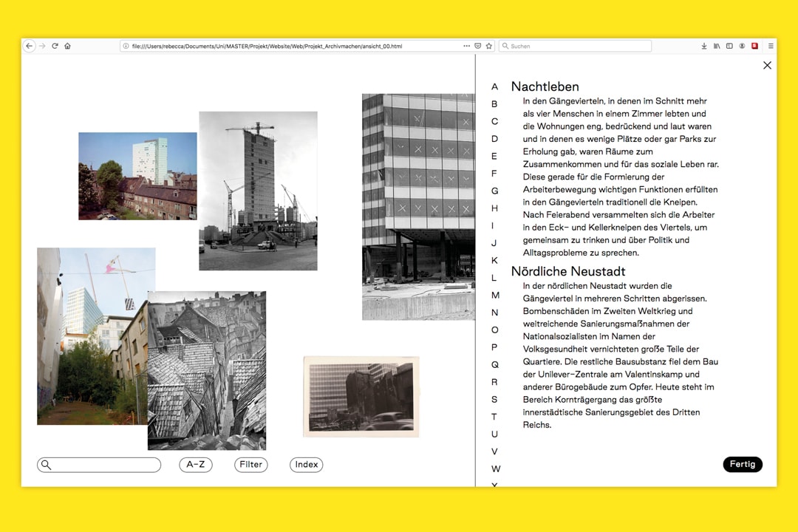Open the browser home page icon
Viewport: 798px width, 532px height.
tap(68, 46)
